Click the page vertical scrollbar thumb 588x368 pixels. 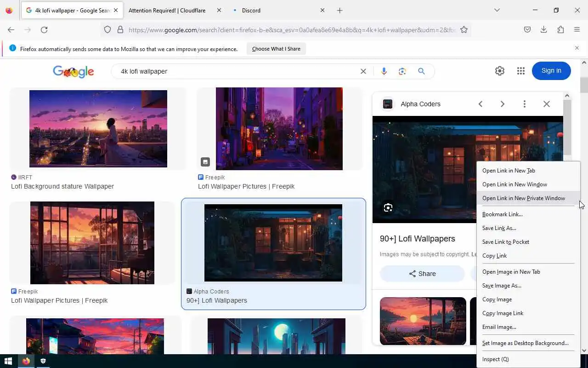584,85
